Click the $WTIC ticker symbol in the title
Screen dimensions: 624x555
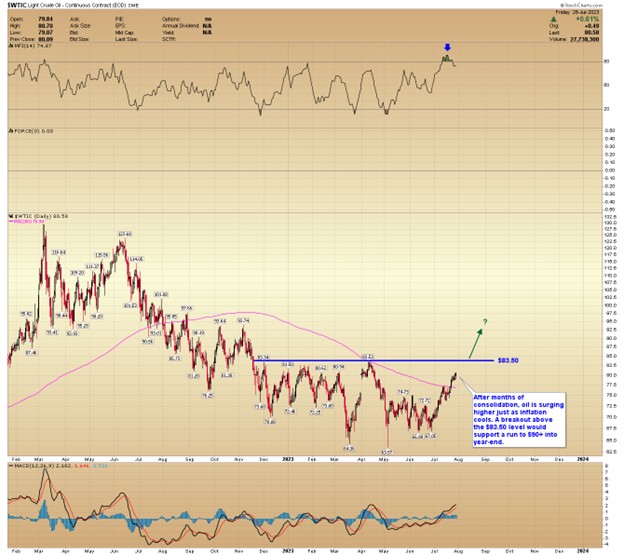tap(17, 6)
